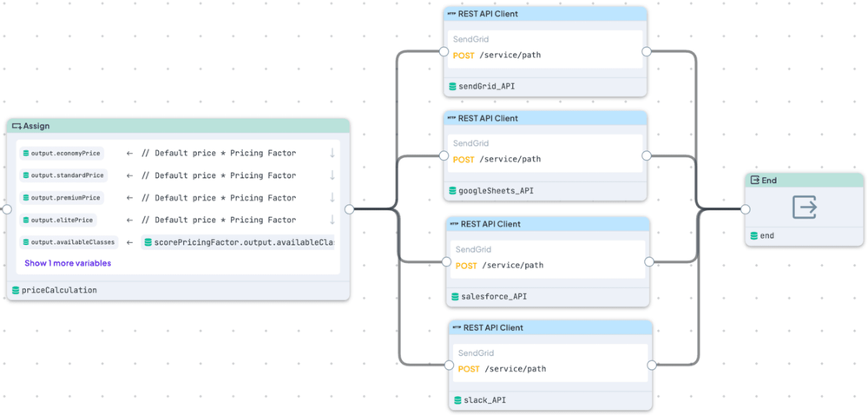Image resolution: width=868 pixels, height=415 pixels.
Task: Click REST API Client title on salesforce_API node
Action: (490, 224)
